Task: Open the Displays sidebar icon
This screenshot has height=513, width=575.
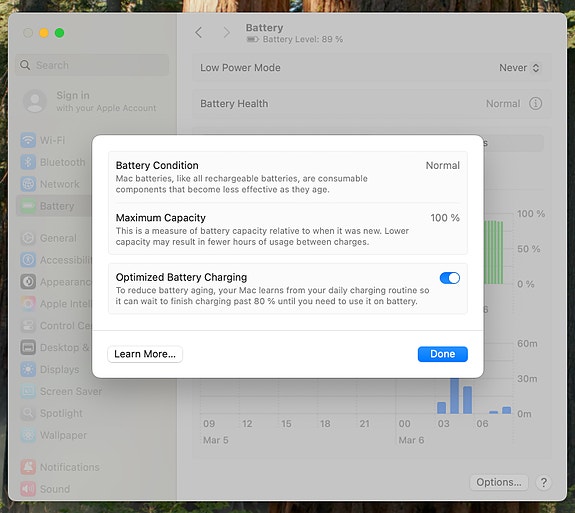Action: coord(28,369)
